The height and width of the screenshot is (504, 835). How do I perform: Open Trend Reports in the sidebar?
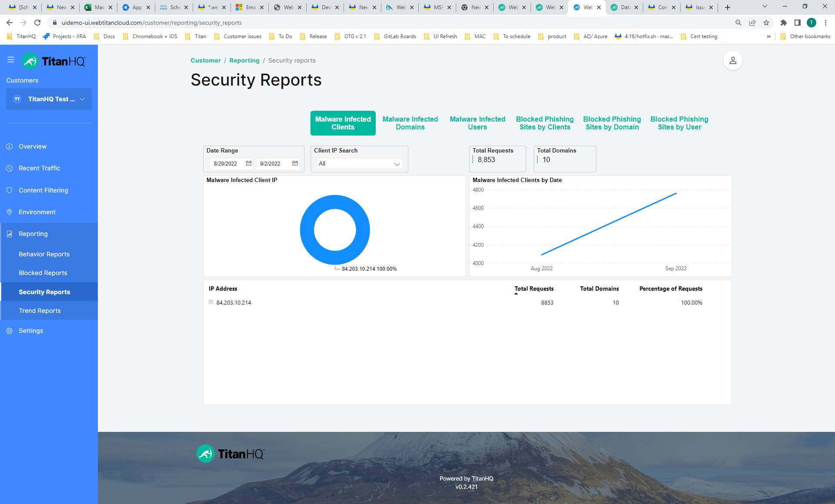[40, 311]
